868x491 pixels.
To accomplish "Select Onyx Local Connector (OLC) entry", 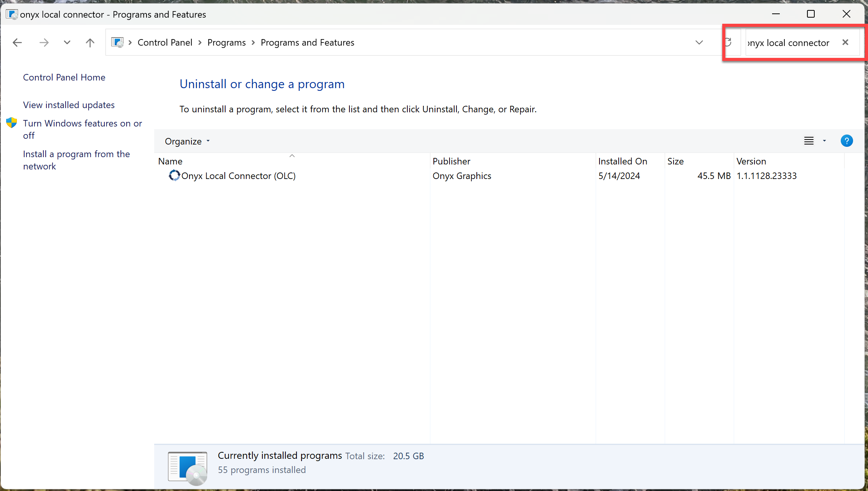I will coord(238,176).
